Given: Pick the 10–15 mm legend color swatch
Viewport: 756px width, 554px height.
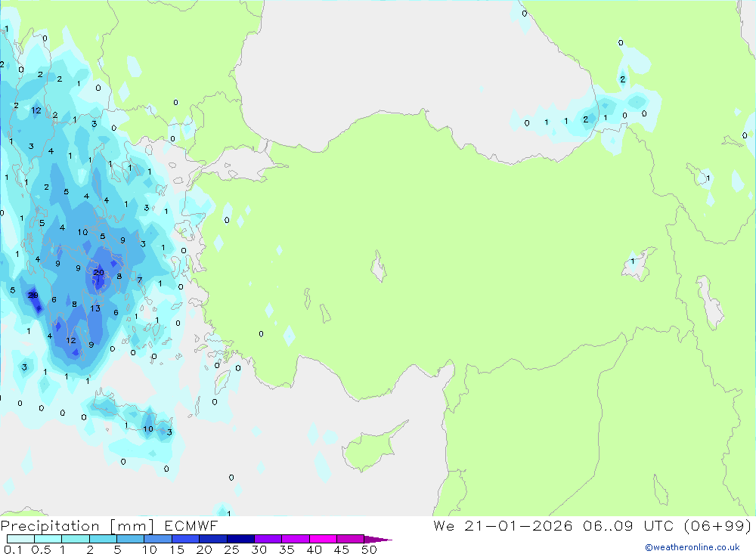Looking at the screenshot, I should pyautogui.click(x=158, y=539).
